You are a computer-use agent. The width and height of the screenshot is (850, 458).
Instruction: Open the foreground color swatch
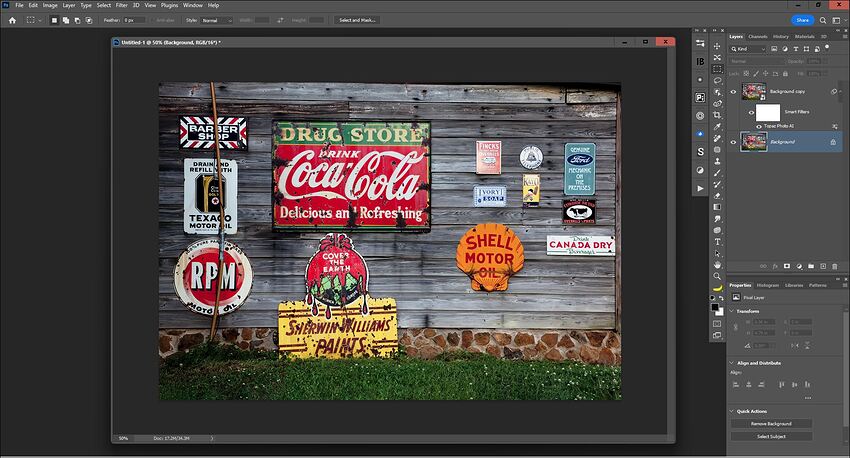(715, 307)
